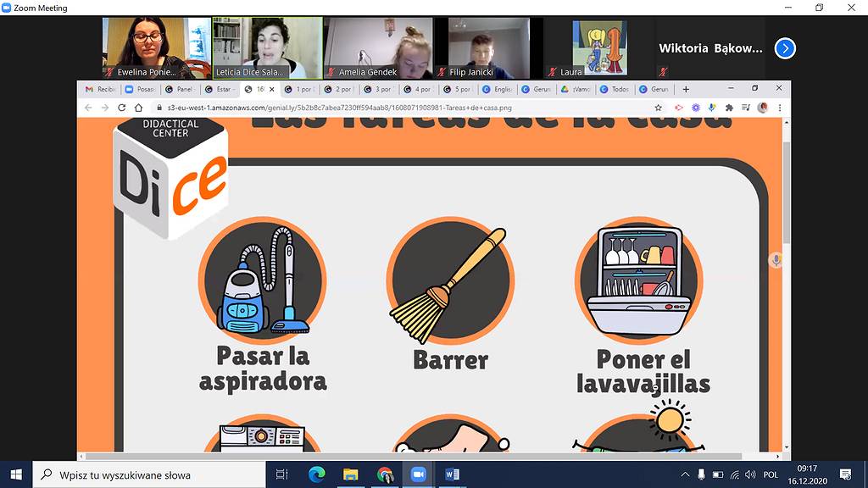Select Wiktoria Bąkow participant tile

(x=711, y=47)
